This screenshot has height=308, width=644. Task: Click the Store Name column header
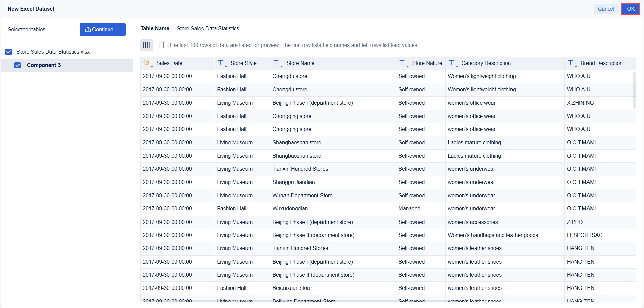300,63
